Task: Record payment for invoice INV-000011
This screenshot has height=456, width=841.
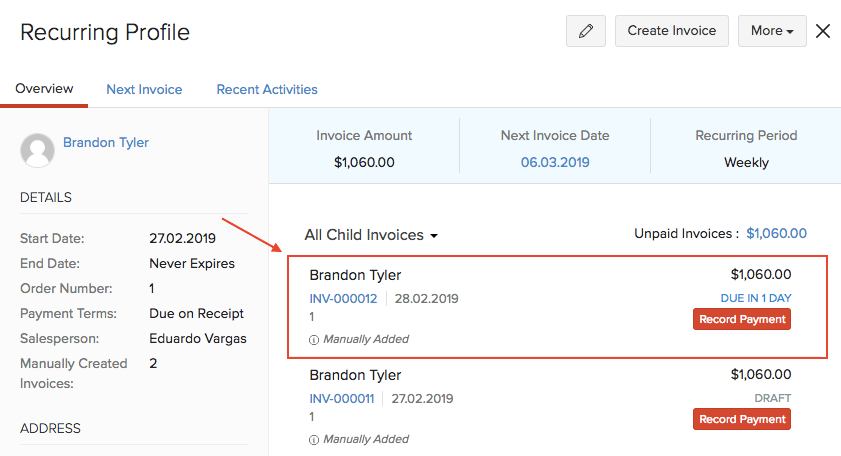Action: [741, 419]
